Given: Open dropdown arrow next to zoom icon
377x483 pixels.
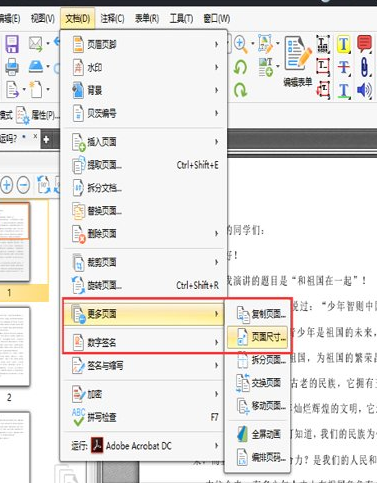Looking at the screenshot, I should 252,44.
